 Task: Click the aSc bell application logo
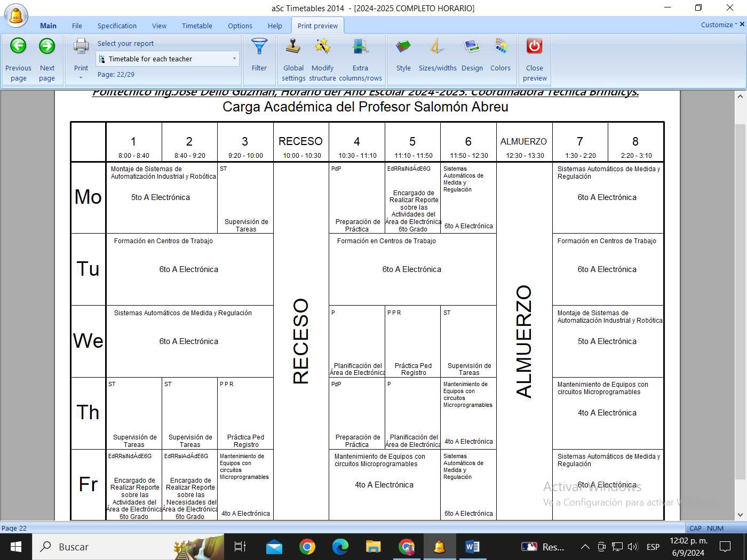tap(16, 15)
